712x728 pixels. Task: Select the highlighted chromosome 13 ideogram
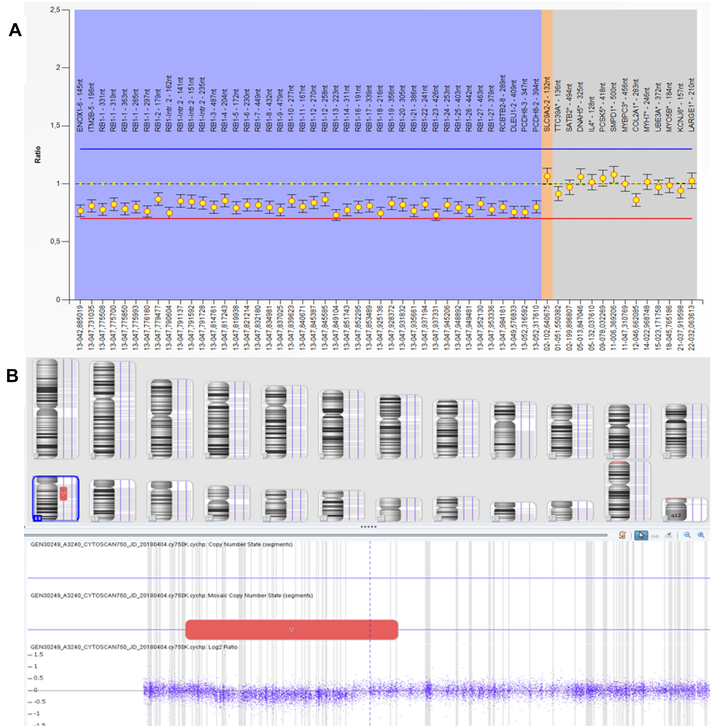pos(55,498)
